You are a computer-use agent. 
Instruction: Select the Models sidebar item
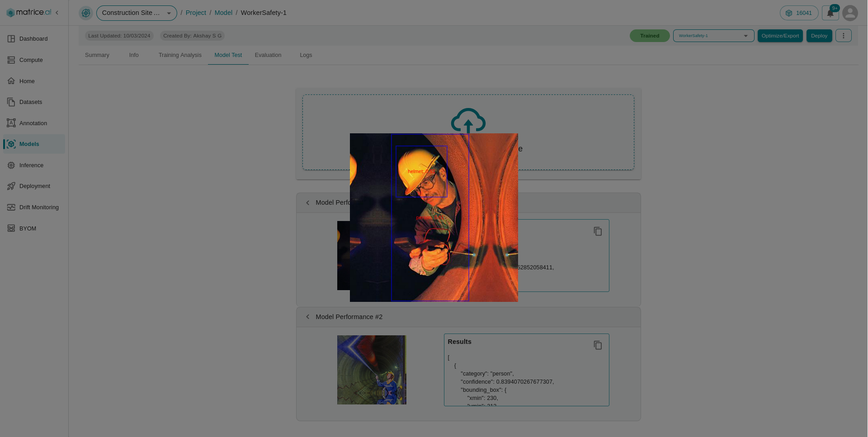click(34, 144)
